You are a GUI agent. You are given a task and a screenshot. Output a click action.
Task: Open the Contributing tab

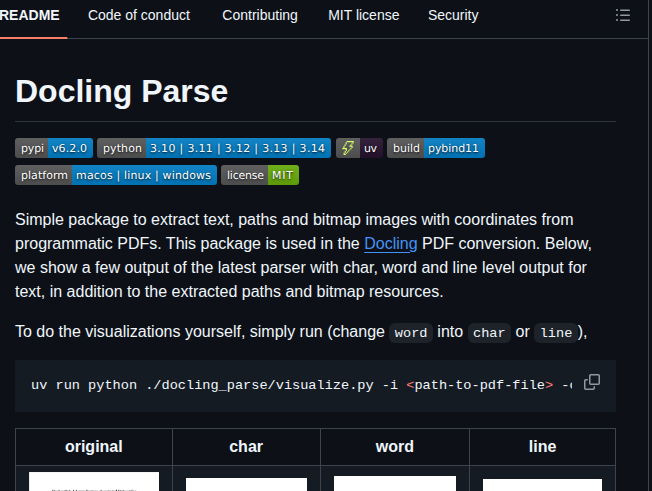tap(260, 15)
